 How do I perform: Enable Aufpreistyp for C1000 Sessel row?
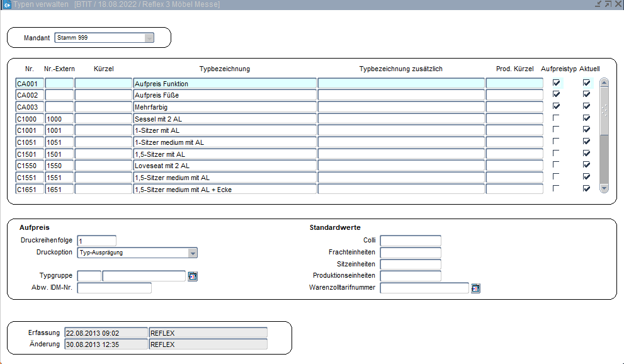556,118
